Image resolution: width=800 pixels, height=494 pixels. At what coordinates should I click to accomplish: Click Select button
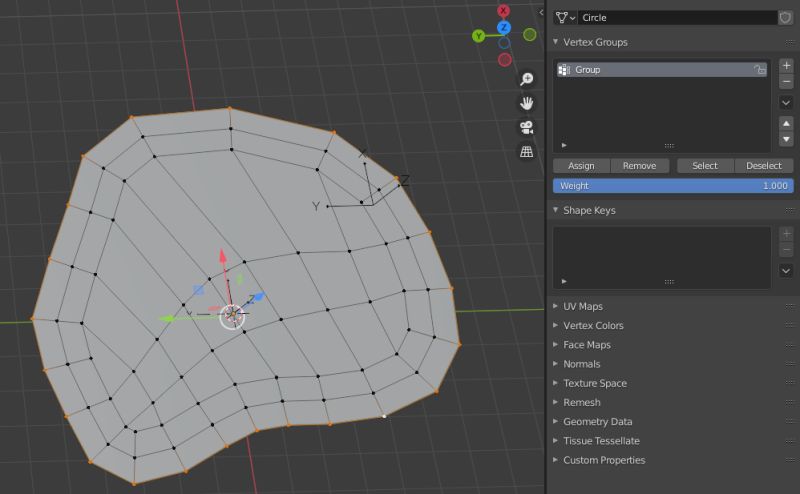[705, 166]
